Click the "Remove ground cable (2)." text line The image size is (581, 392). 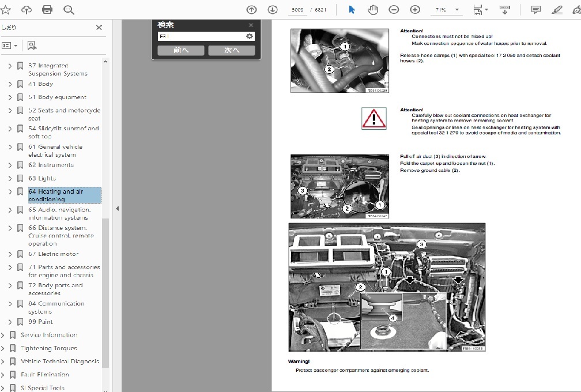(x=430, y=171)
